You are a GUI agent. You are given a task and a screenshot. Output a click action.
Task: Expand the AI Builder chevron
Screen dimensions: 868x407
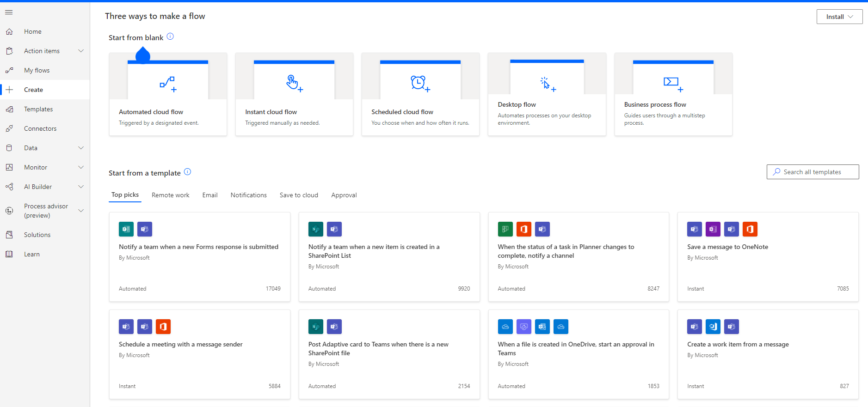click(x=81, y=187)
